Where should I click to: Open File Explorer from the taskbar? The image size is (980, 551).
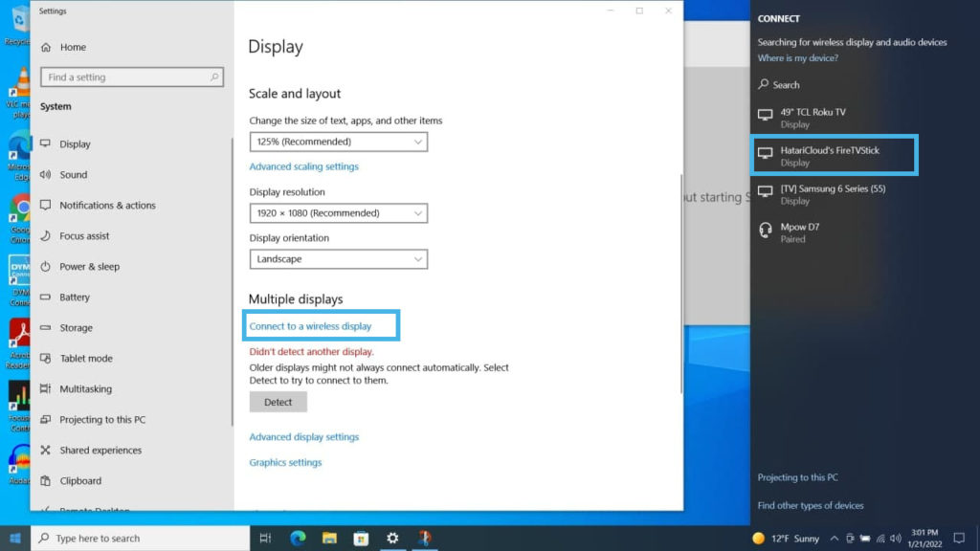pos(329,538)
